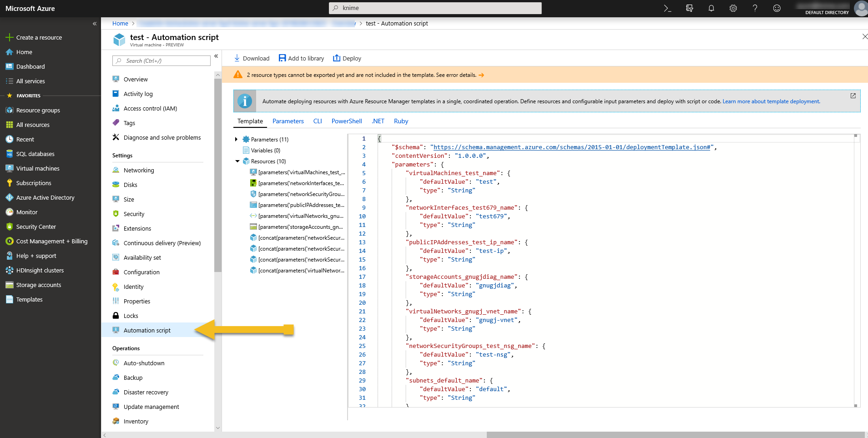Click the Security Center shield icon
The height and width of the screenshot is (438, 868).
tap(9, 227)
